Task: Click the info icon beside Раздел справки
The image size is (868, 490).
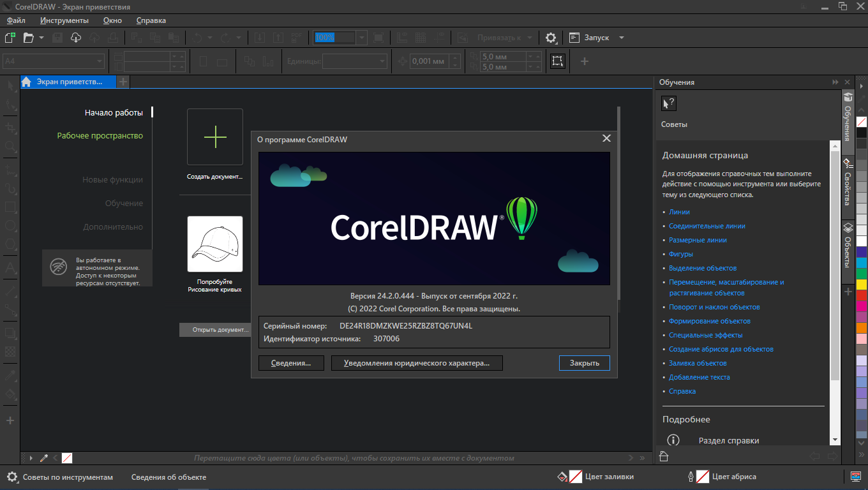Action: [x=673, y=440]
